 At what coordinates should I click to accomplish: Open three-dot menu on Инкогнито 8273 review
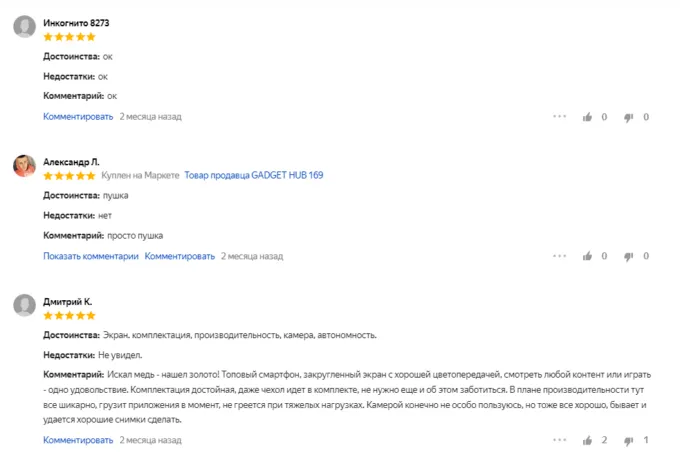click(559, 117)
